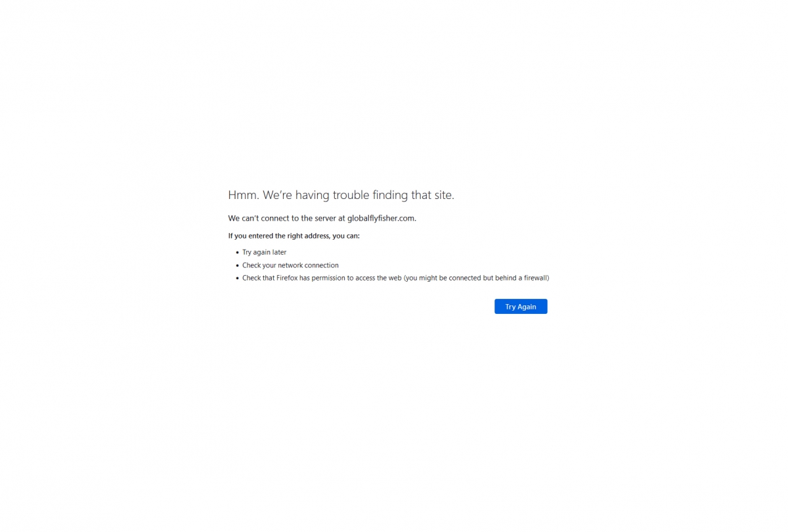Click the globalflyfisher.com domain text
The height and width of the screenshot is (532, 788).
[x=381, y=218]
